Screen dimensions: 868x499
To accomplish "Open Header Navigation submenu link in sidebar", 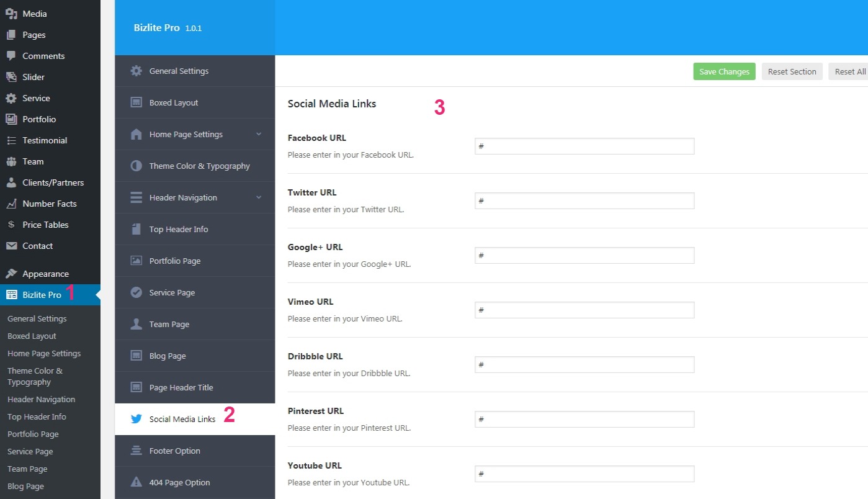I will point(41,399).
